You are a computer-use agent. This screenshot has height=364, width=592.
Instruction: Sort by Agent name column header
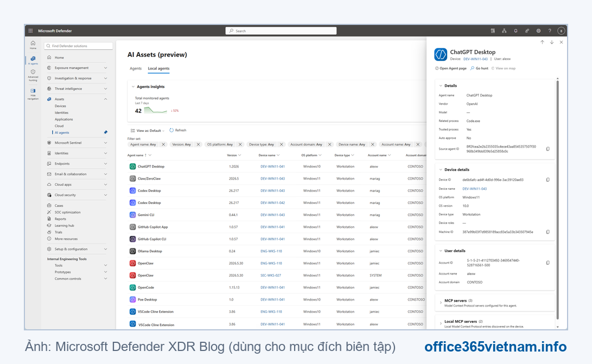pos(137,155)
